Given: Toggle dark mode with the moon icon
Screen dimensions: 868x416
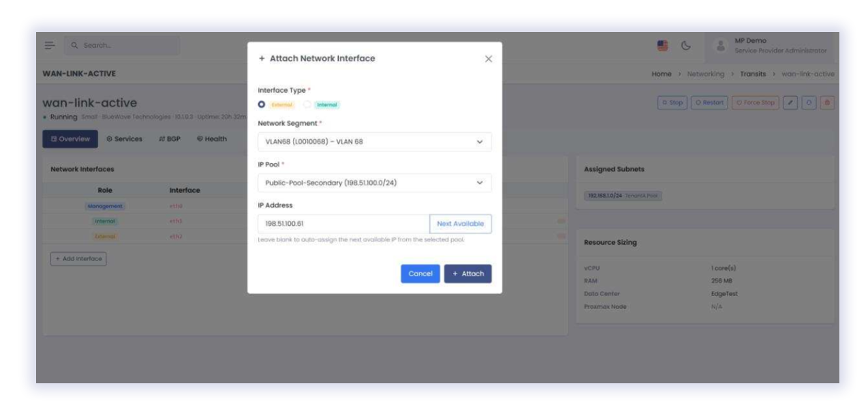Looking at the screenshot, I should click(686, 46).
